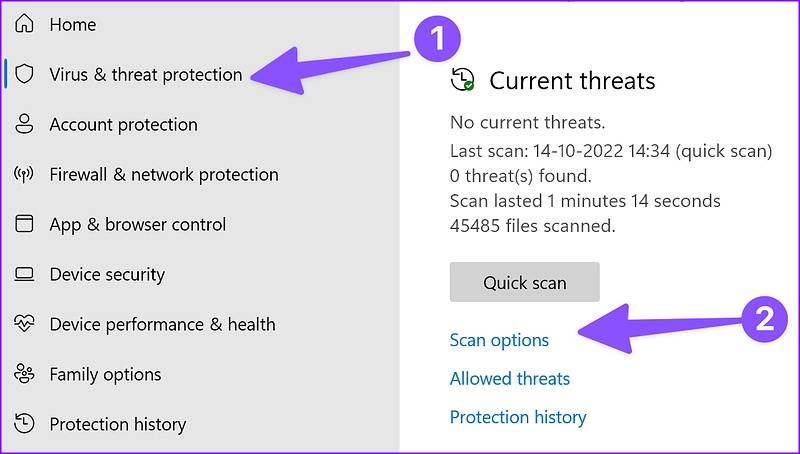Open the Allowed threats link
The image size is (800, 454).
(x=510, y=378)
